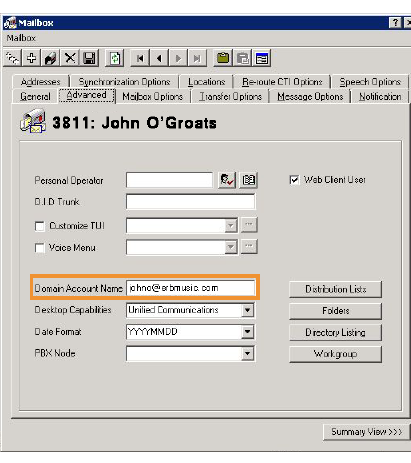
Task: Enable the Customize TUI checkbox
Action: (39, 226)
